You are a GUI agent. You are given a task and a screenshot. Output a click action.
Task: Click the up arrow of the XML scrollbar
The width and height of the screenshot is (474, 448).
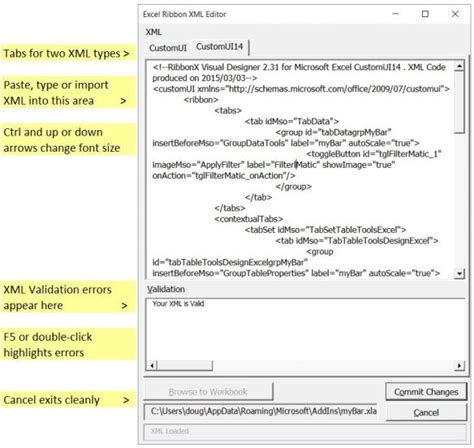[459, 66]
